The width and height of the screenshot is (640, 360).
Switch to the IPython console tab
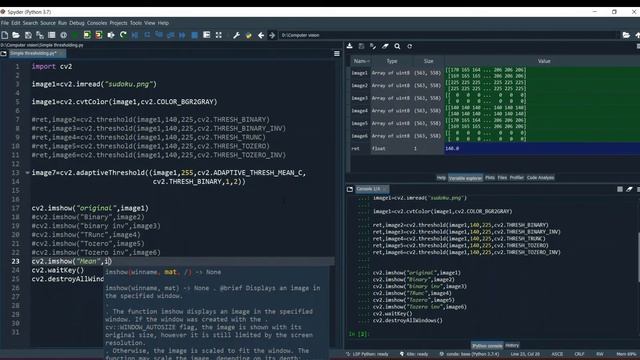pyautogui.click(x=487, y=346)
